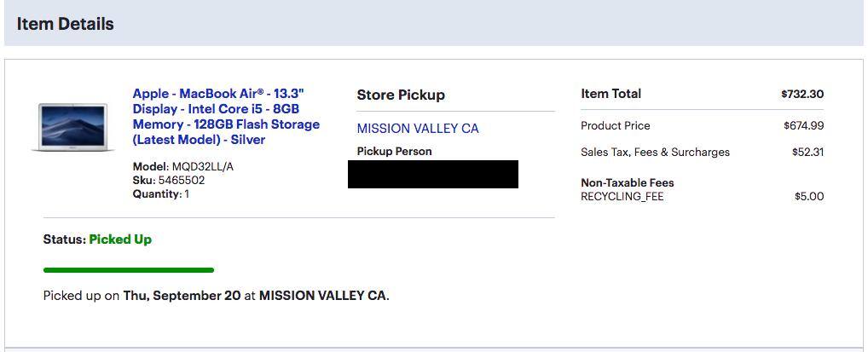The height and width of the screenshot is (352, 868).
Task: Click the MacBook Air product thumbnail image
Action: pyautogui.click(x=75, y=128)
